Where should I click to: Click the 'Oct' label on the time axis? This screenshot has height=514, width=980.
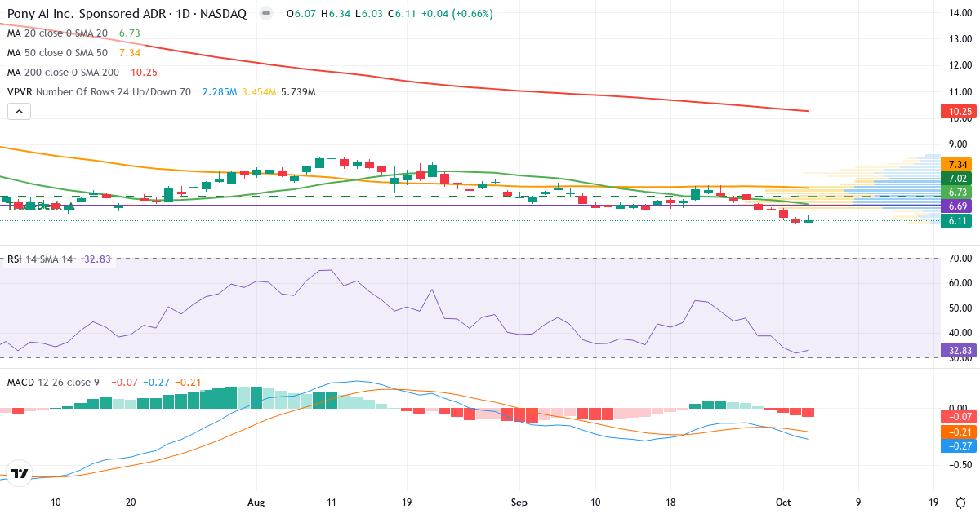(x=783, y=503)
